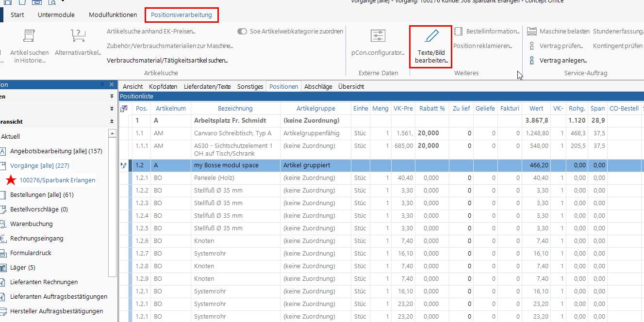
Task: Click the Bestellinformation notebook icon
Action: coord(458,32)
